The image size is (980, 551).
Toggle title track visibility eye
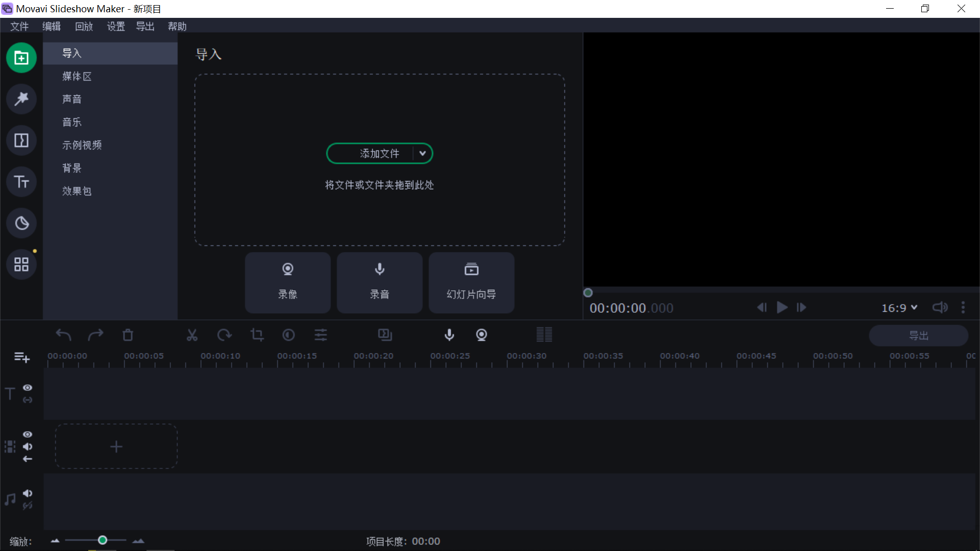point(28,388)
